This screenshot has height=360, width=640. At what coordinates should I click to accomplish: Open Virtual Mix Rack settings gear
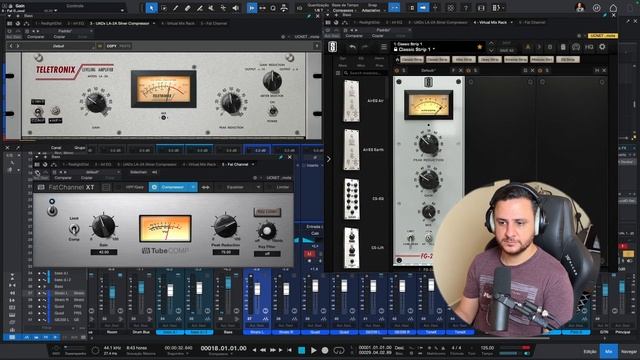[x=602, y=47]
